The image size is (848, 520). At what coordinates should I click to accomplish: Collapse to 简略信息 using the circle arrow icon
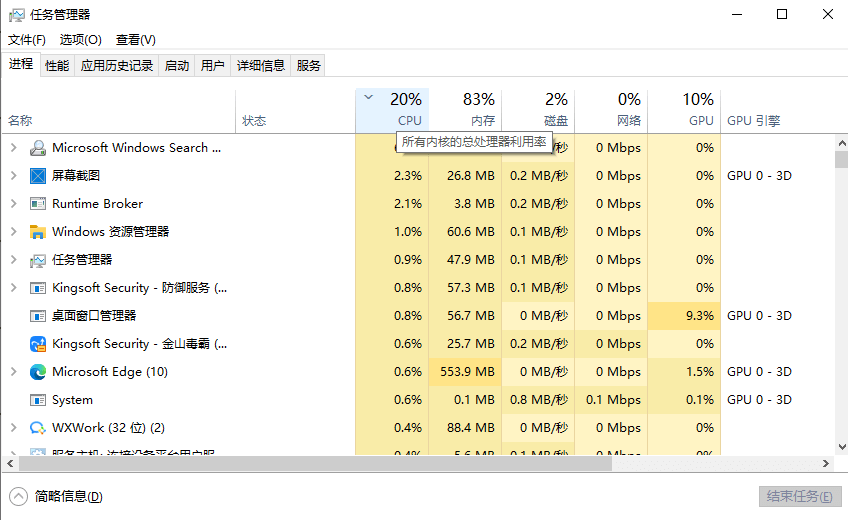click(x=18, y=496)
